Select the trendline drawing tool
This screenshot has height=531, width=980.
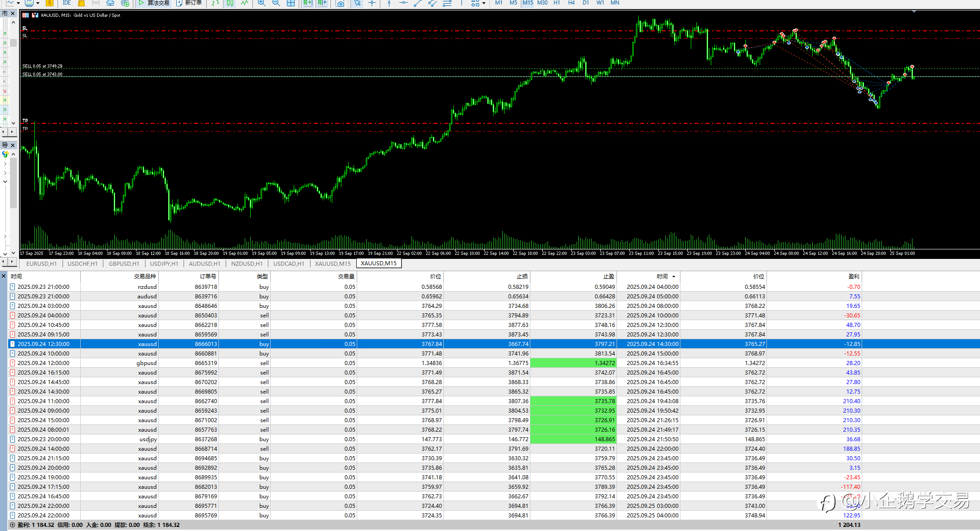tap(418, 3)
